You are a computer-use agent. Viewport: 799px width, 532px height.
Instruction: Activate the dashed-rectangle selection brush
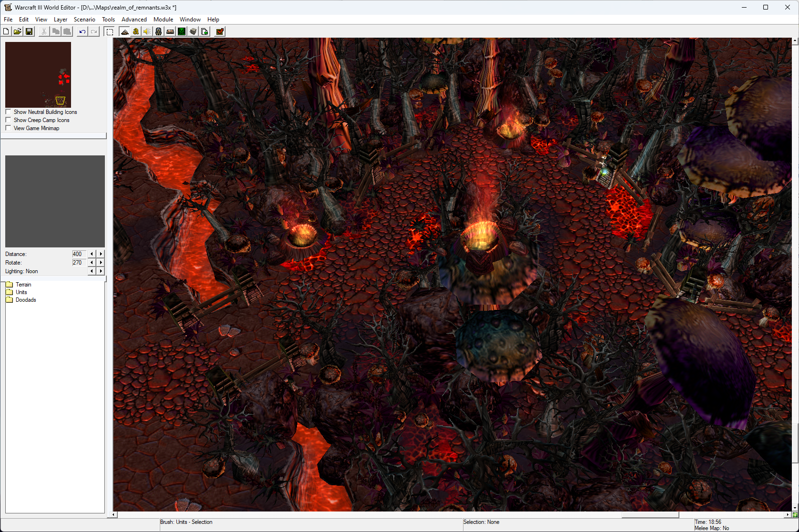click(x=110, y=31)
